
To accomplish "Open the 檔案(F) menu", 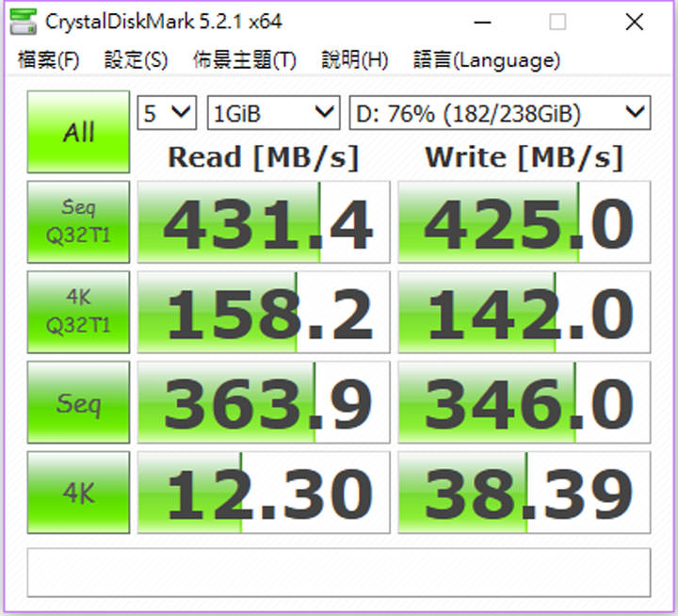I will tap(48, 59).
